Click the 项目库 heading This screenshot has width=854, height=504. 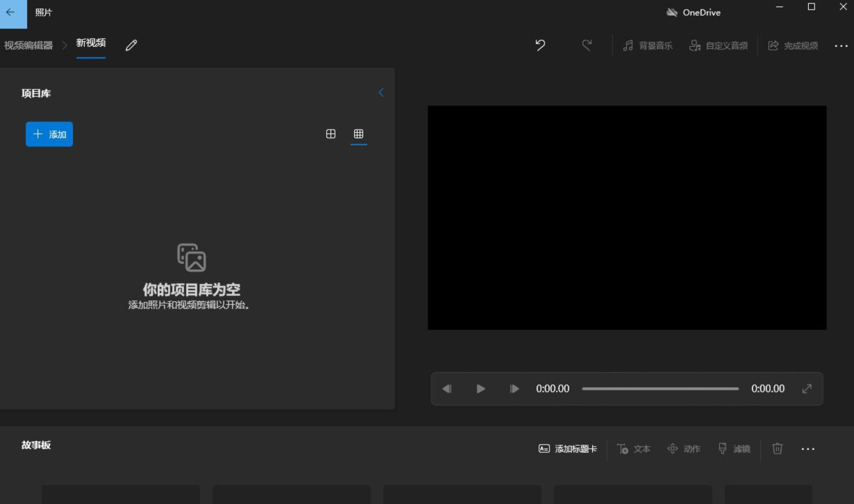point(36,93)
